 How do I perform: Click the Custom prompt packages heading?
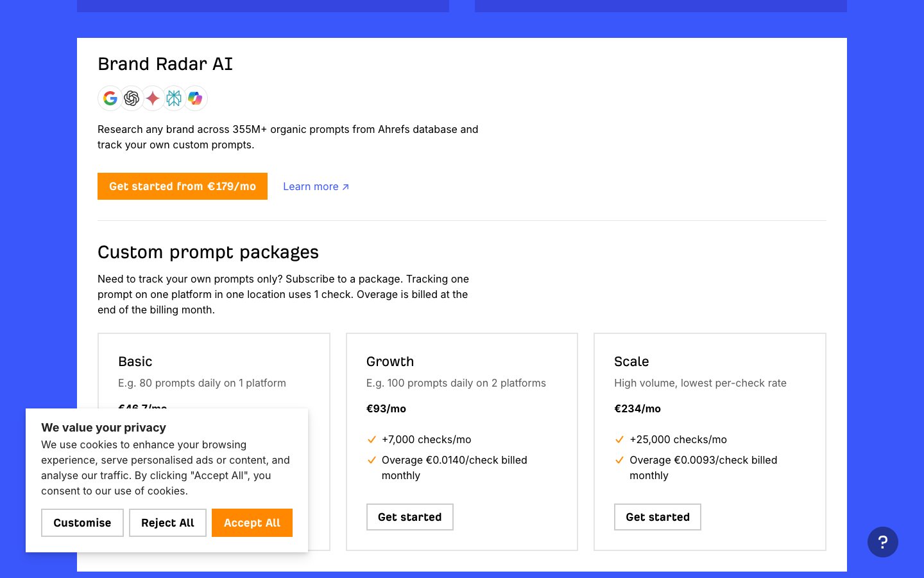(208, 252)
